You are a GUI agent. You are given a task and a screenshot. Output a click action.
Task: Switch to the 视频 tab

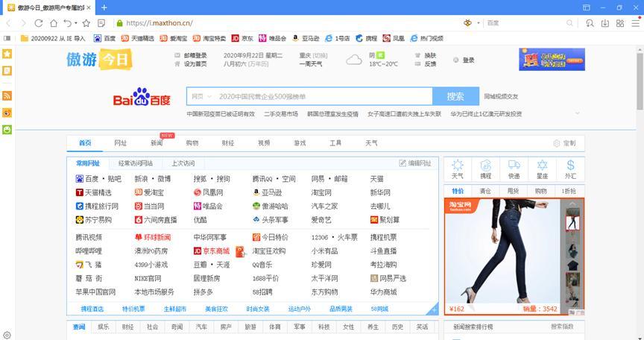[x=264, y=143]
